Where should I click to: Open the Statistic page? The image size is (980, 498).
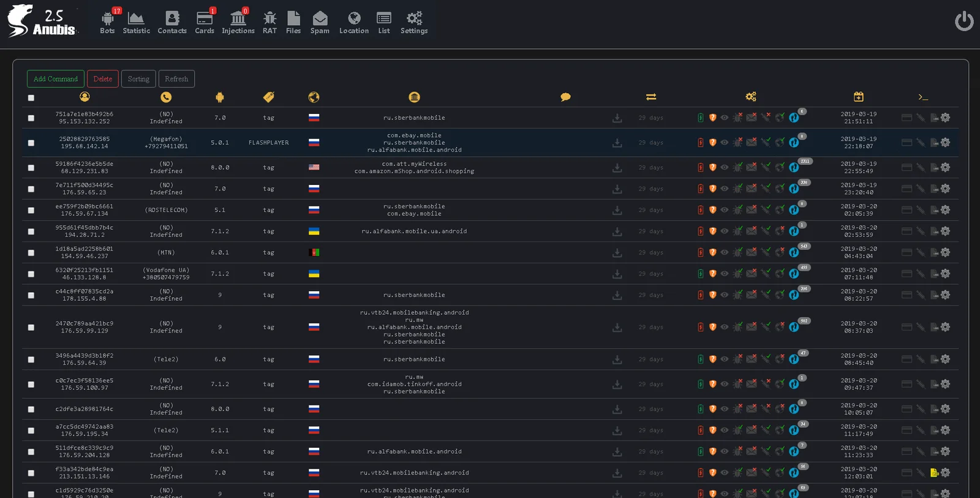click(136, 23)
